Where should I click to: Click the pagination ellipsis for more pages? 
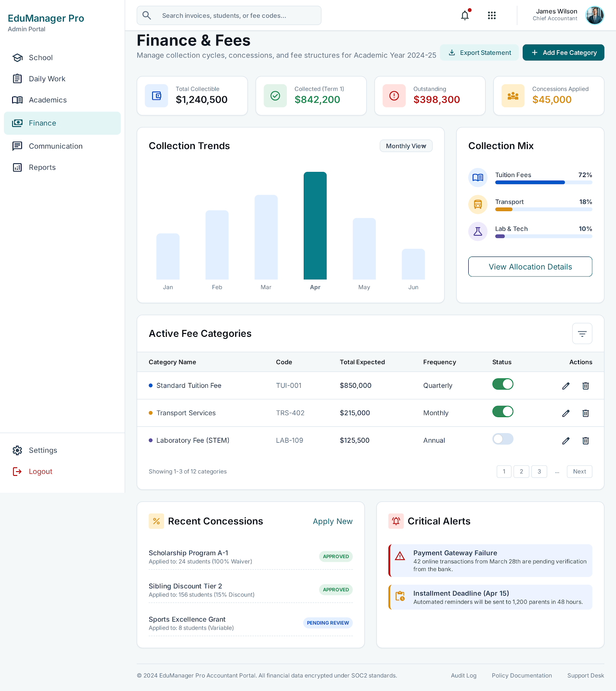coord(557,472)
